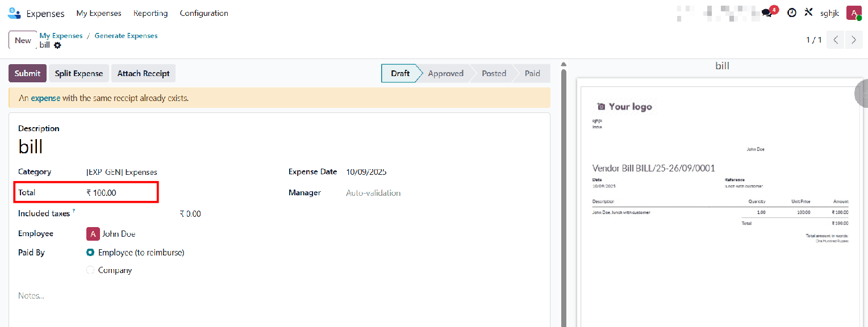Open the Reporting menu
The width and height of the screenshot is (868, 327).
(x=150, y=12)
